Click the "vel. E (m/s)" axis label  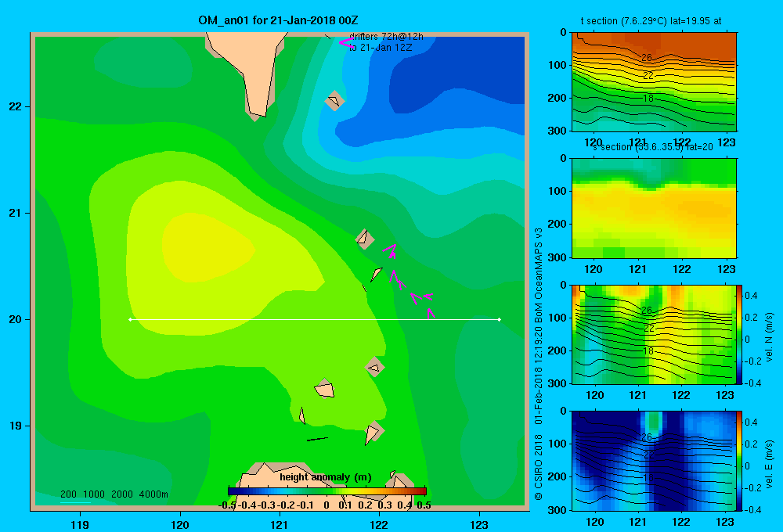point(769,464)
